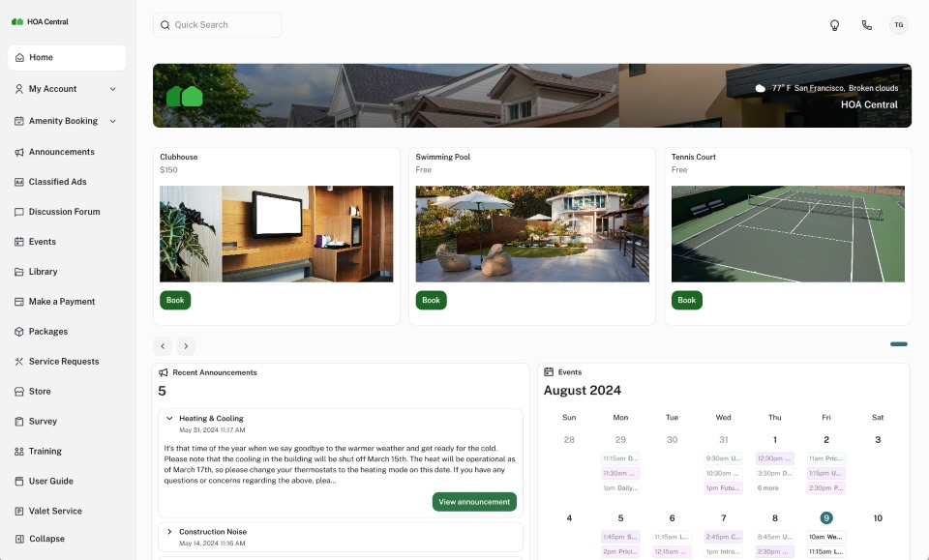The image size is (929, 560).
Task: Click the magnifier icon in Quick Search
Action: pyautogui.click(x=165, y=24)
